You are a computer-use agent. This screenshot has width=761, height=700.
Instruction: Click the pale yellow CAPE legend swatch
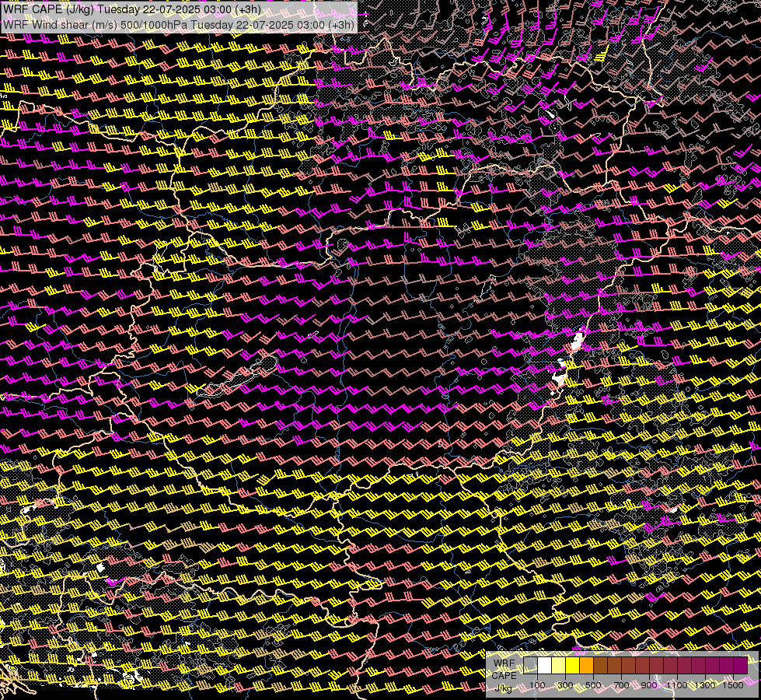[559, 665]
